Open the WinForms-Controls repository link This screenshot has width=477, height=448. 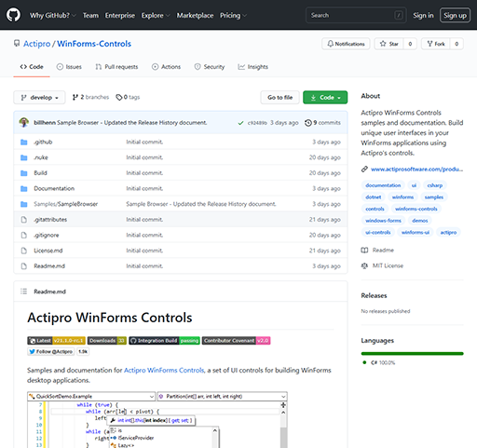pyautogui.click(x=94, y=44)
